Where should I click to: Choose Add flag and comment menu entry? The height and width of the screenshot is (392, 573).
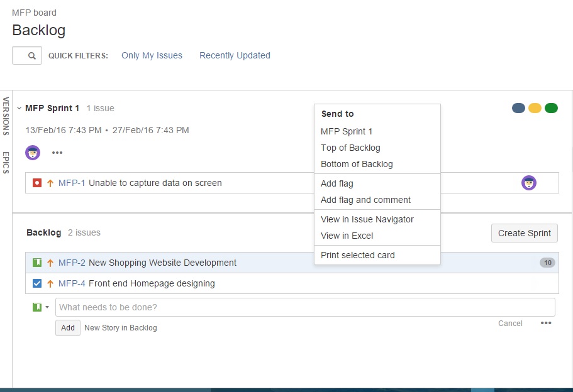[x=365, y=200]
